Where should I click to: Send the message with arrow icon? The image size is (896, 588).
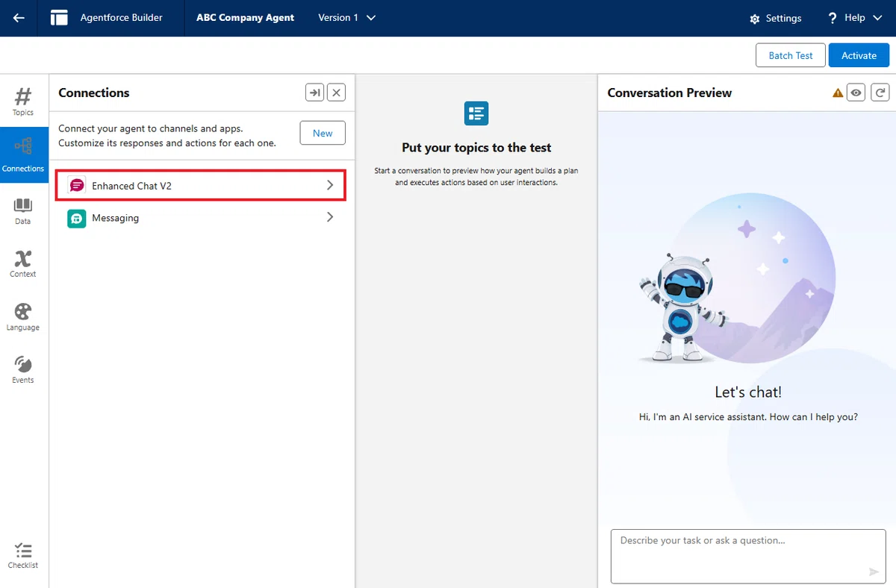click(x=874, y=572)
